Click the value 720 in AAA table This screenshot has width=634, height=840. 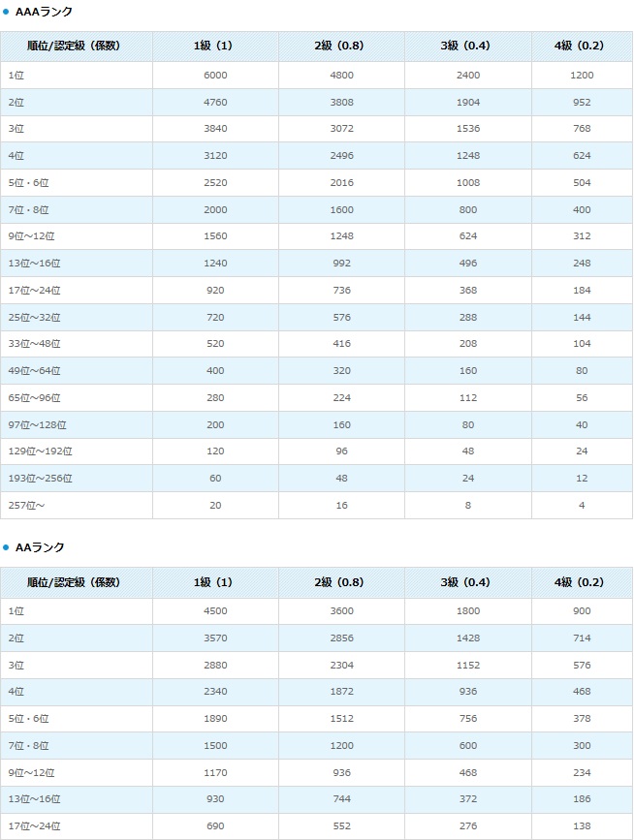[215, 318]
